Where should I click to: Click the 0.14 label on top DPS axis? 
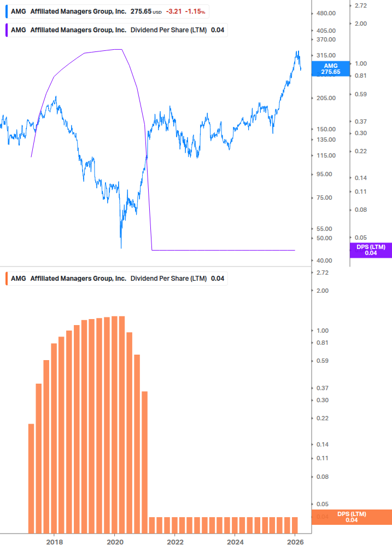pos(361,178)
